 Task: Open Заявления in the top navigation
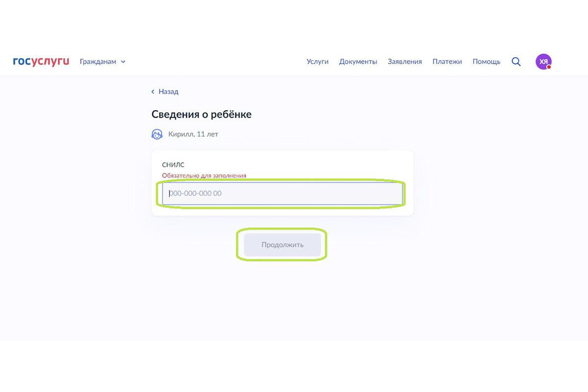(x=404, y=62)
